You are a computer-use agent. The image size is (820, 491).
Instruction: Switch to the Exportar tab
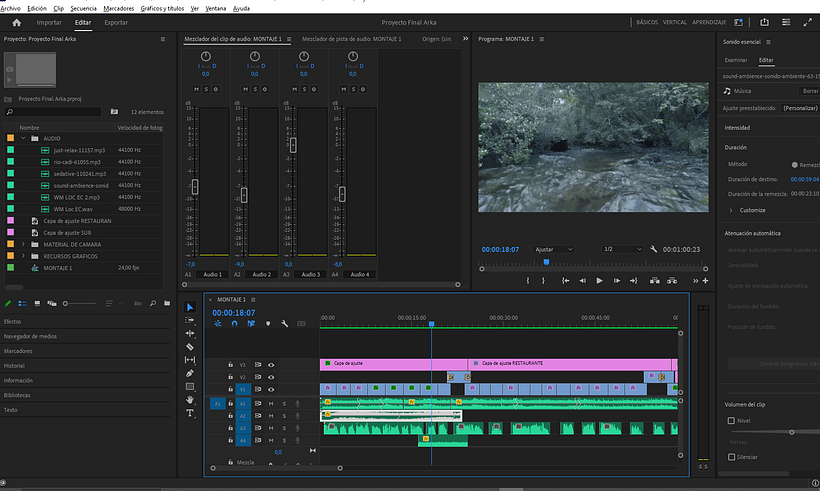116,22
